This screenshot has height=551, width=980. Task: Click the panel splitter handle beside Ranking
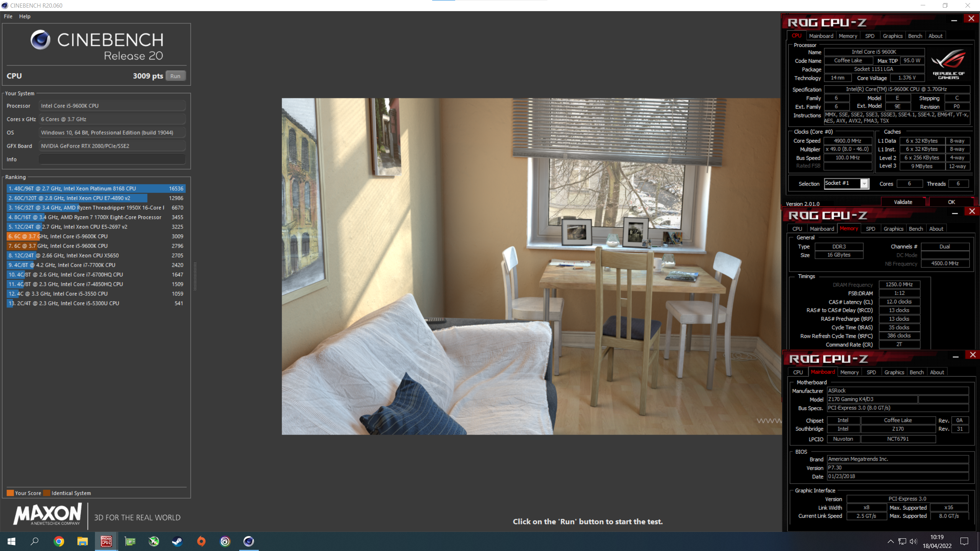point(195,276)
